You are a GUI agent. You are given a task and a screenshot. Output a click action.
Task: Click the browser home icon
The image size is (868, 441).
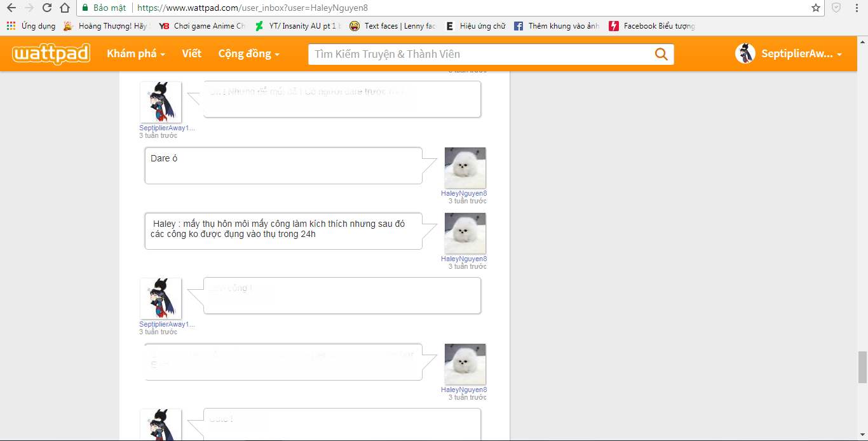65,8
